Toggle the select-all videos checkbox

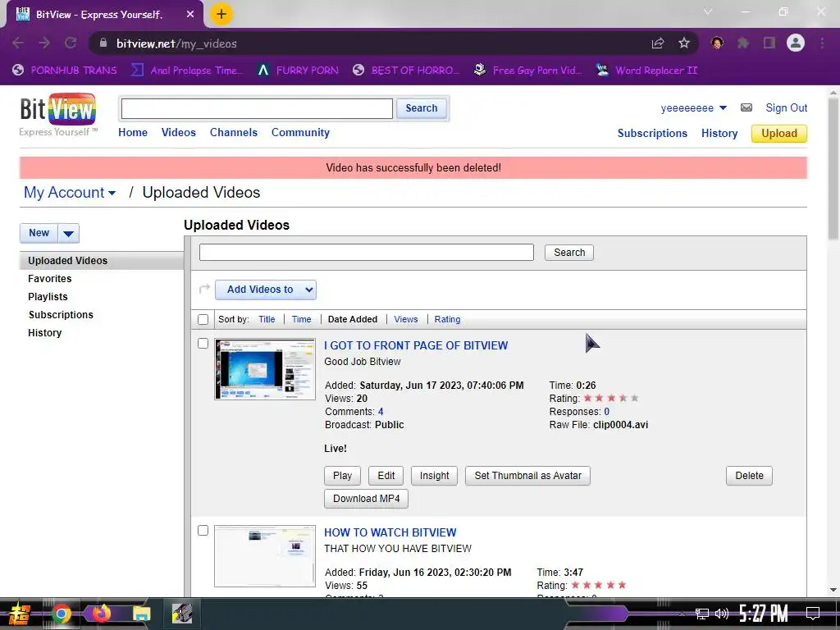pyautogui.click(x=203, y=319)
